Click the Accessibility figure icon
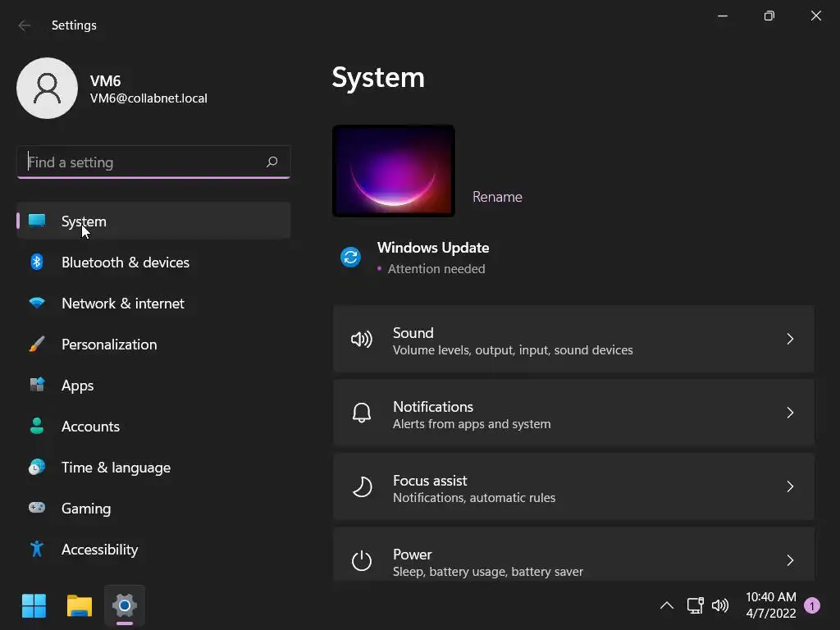The width and height of the screenshot is (840, 630). (x=37, y=549)
